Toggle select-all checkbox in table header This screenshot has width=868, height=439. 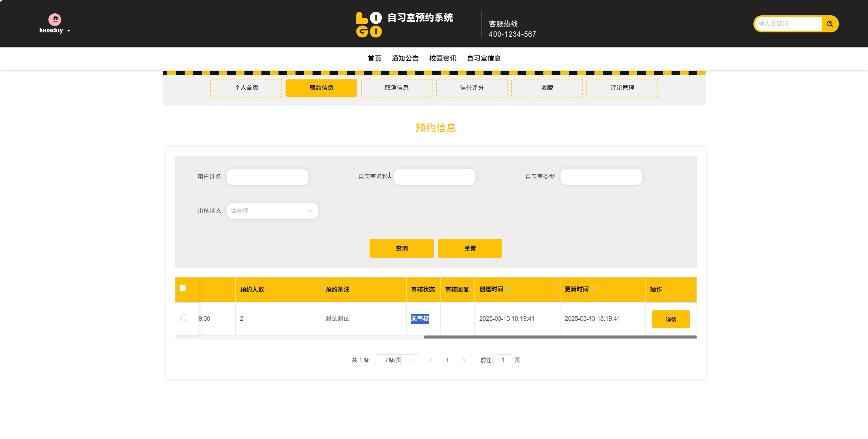click(182, 288)
